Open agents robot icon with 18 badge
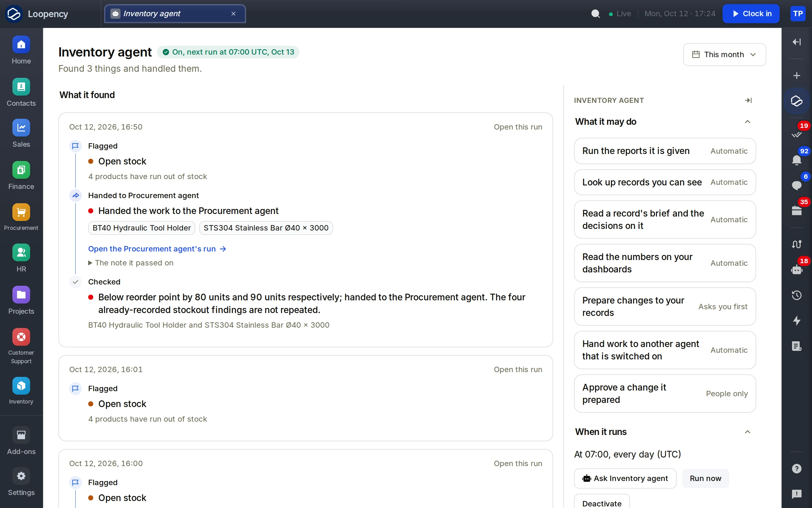 796,270
